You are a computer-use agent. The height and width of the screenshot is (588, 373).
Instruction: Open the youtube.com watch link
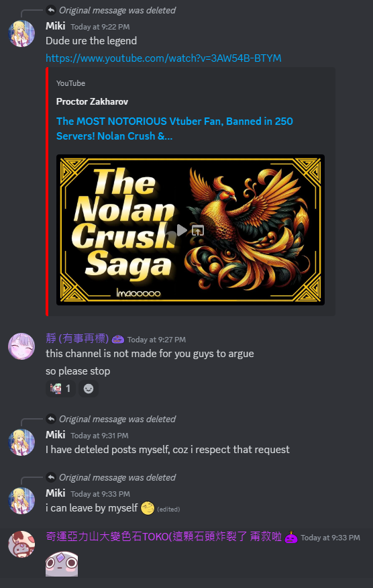pyautogui.click(x=164, y=58)
